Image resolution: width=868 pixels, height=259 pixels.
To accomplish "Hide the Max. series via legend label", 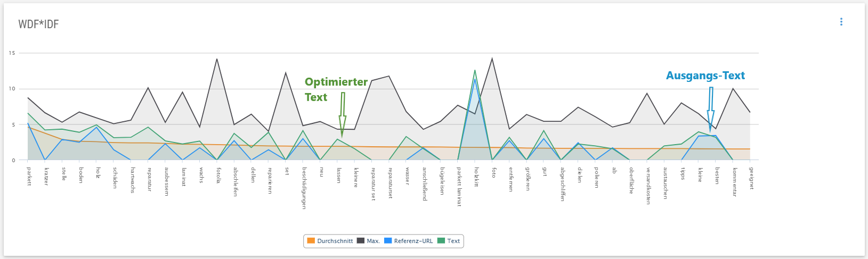I will tap(373, 241).
